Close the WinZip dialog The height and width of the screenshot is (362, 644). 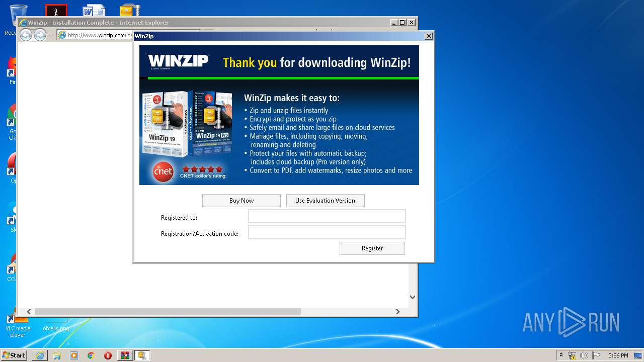(428, 36)
